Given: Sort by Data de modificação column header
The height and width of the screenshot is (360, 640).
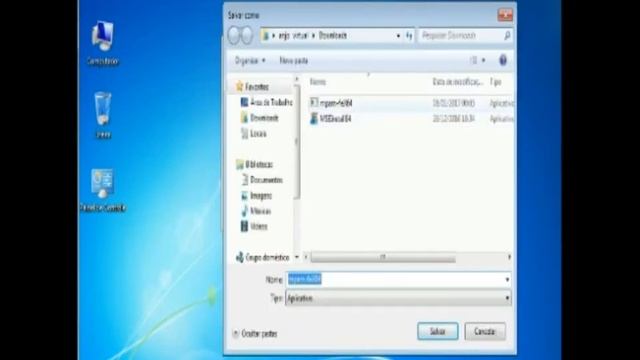Looking at the screenshot, I should click(458, 82).
